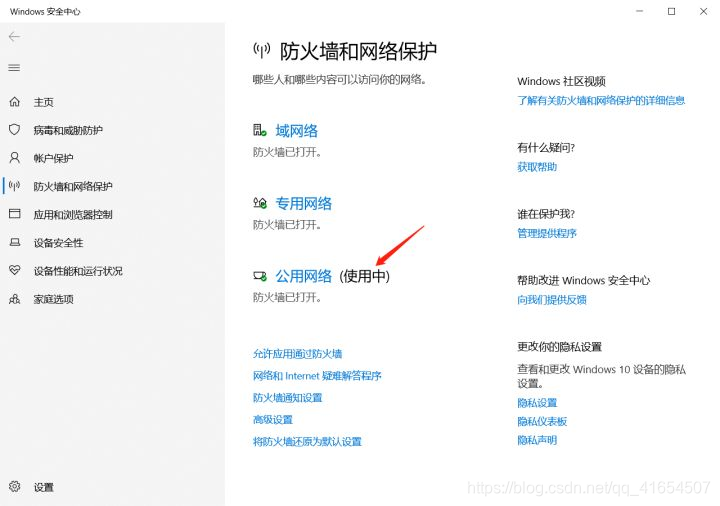Open 主页 in the sidebar

click(x=44, y=102)
